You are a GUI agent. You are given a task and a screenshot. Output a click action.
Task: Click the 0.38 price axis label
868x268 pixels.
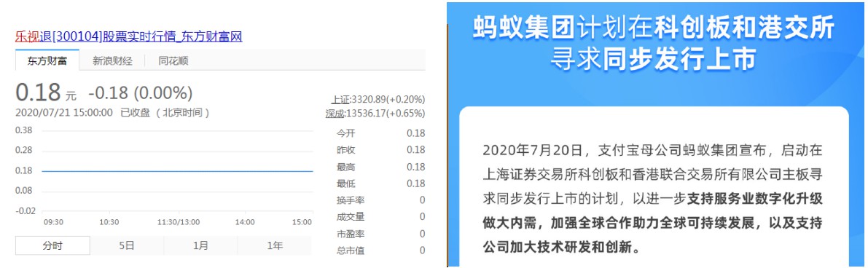coord(24,130)
